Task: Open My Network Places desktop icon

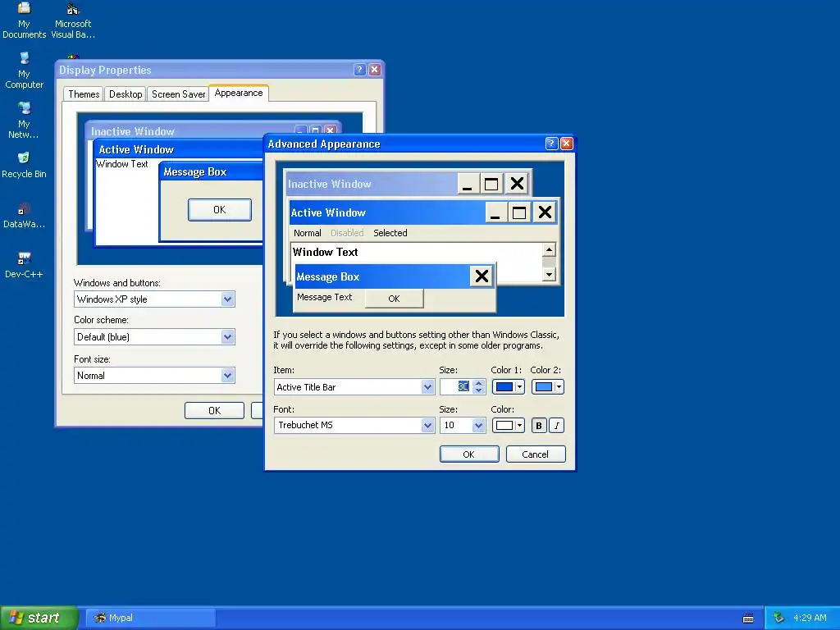Action: pos(24,121)
